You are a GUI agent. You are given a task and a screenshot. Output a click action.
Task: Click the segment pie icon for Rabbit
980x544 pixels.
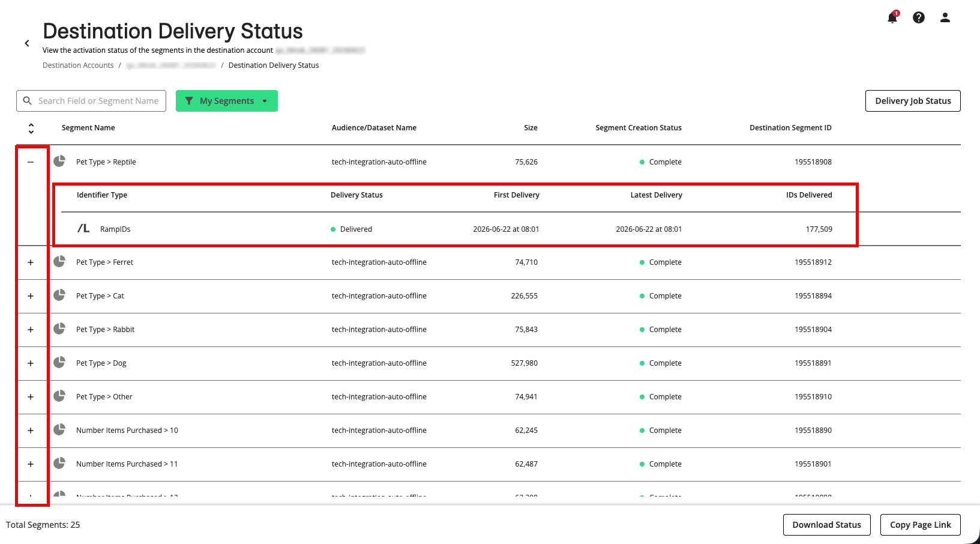coord(59,328)
